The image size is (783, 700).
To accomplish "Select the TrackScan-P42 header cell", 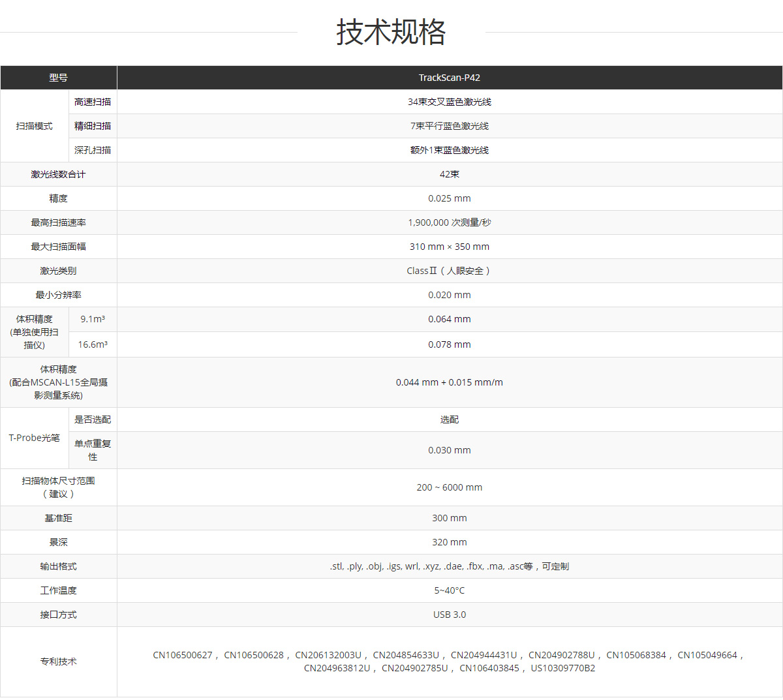I will [x=450, y=77].
